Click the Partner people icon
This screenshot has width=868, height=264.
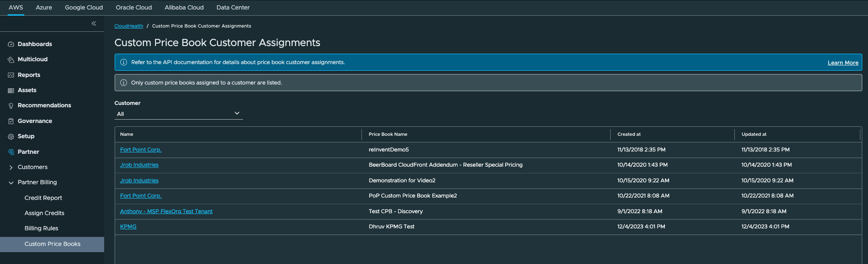point(11,152)
